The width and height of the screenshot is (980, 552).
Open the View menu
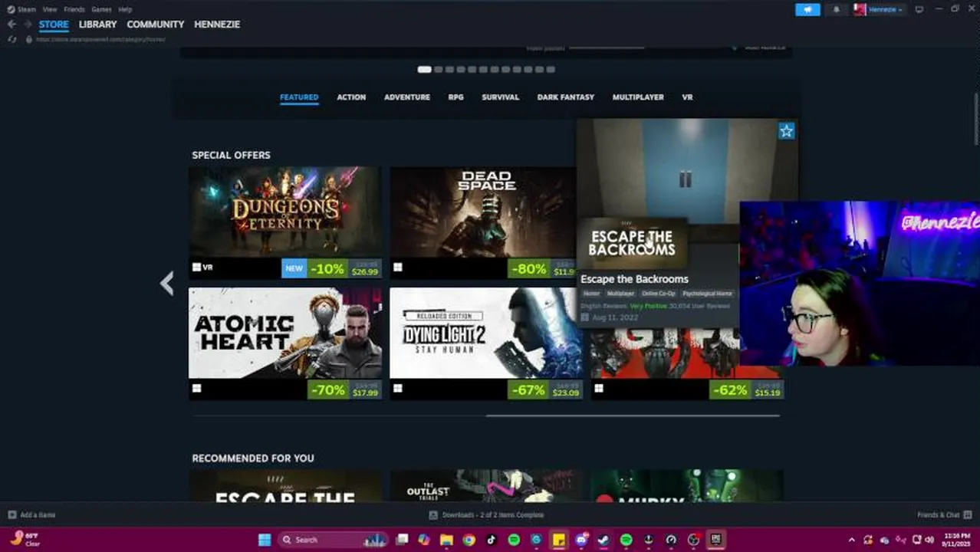coord(50,9)
